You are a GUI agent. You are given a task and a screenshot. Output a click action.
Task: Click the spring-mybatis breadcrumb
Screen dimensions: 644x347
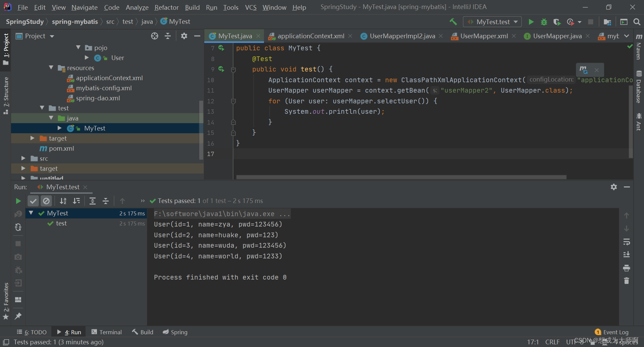tap(75, 22)
